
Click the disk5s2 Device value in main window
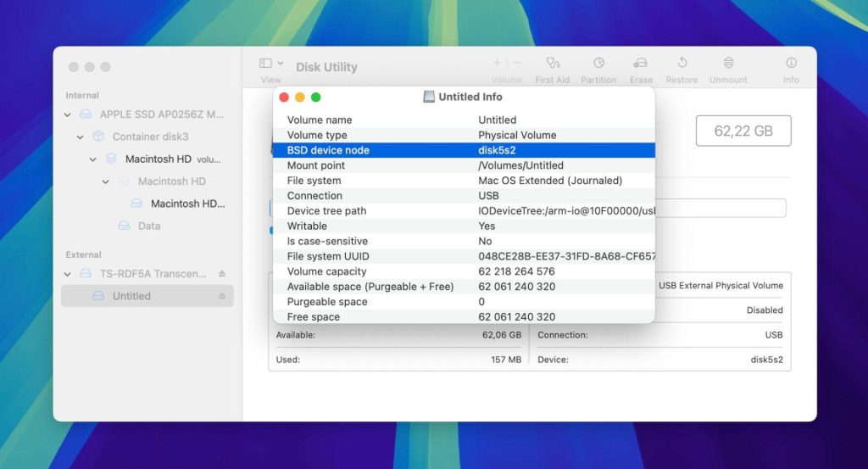[766, 360]
